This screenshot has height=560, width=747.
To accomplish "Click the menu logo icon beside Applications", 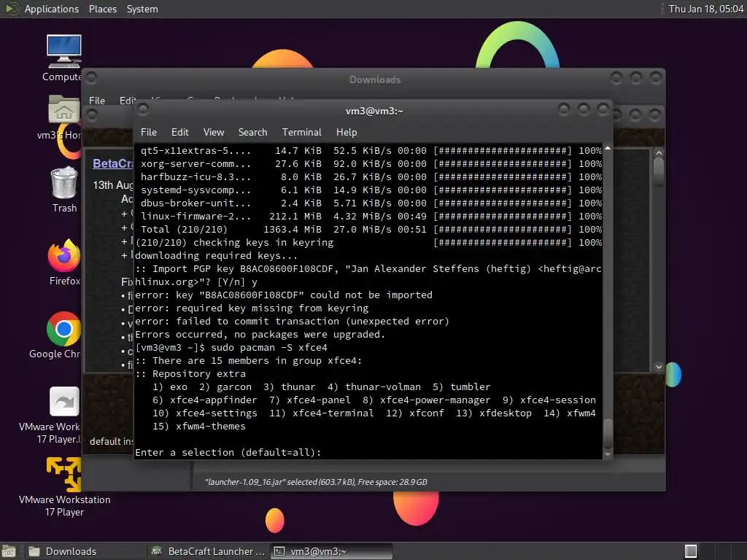I will (12, 9).
